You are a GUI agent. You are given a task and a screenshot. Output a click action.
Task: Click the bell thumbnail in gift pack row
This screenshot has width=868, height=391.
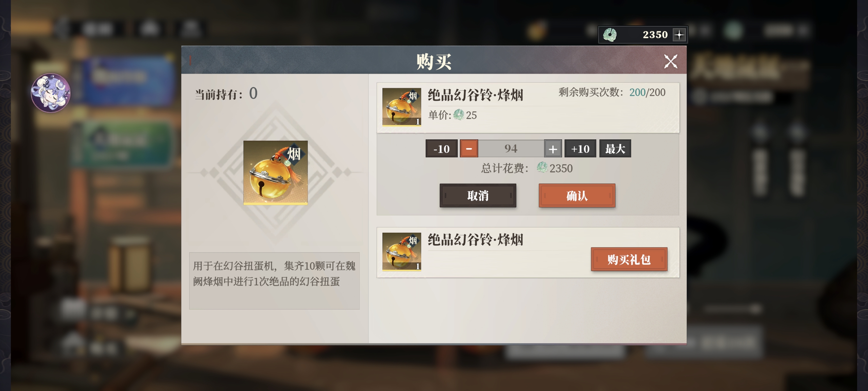coord(401,252)
